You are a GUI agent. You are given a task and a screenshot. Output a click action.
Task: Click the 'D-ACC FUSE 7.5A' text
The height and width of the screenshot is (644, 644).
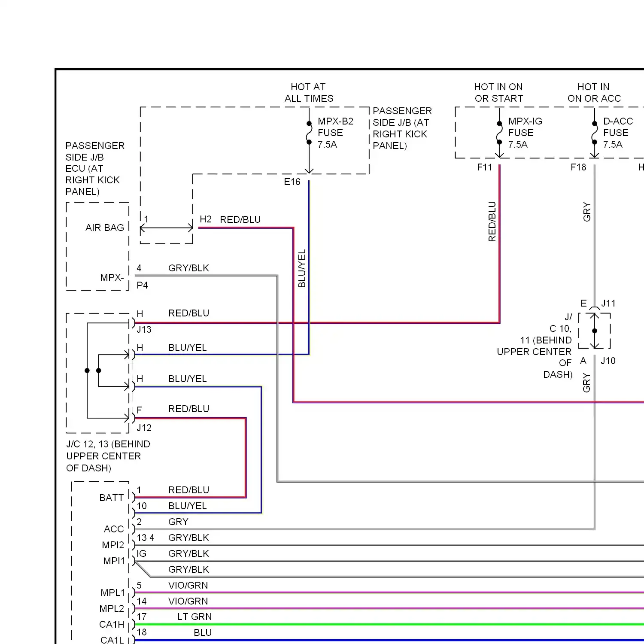618,133
